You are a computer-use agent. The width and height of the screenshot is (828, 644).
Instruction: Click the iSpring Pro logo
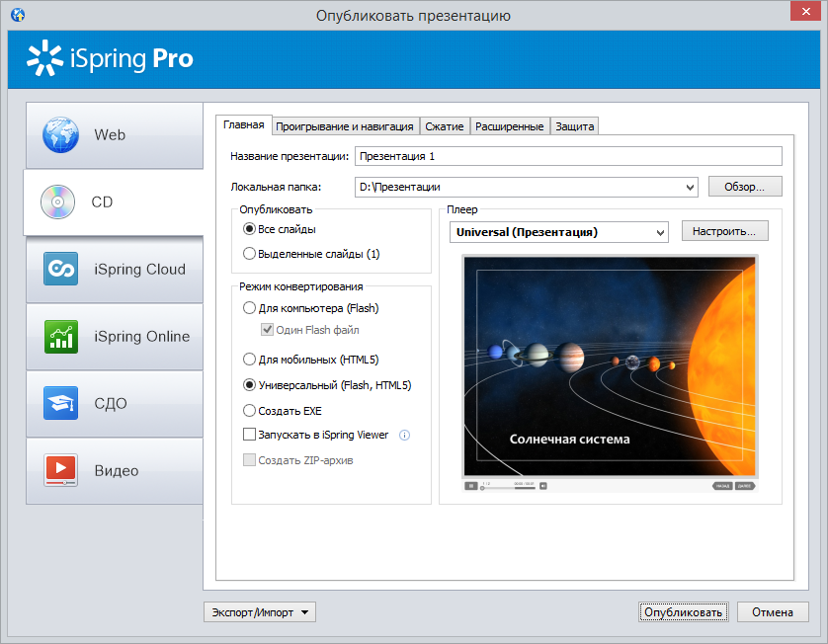(x=110, y=58)
